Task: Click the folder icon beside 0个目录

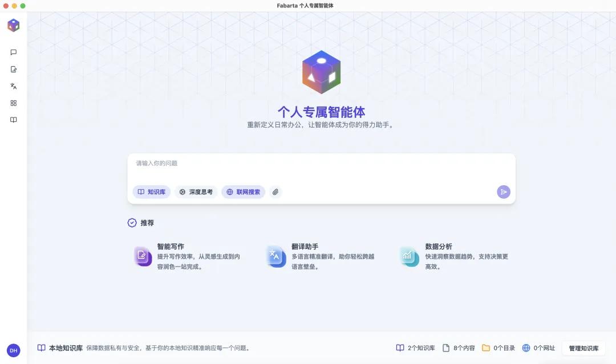Action: coord(486,347)
